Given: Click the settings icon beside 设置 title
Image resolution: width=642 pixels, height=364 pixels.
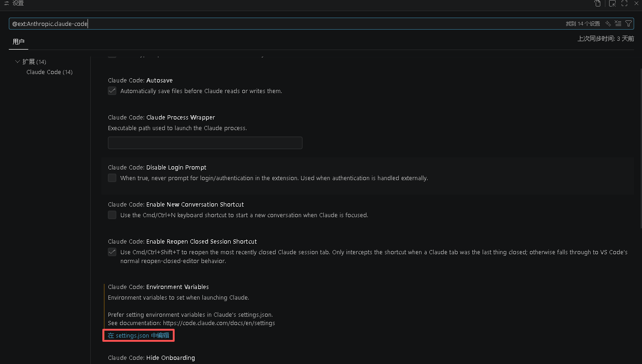Looking at the screenshot, I should 6,3.
